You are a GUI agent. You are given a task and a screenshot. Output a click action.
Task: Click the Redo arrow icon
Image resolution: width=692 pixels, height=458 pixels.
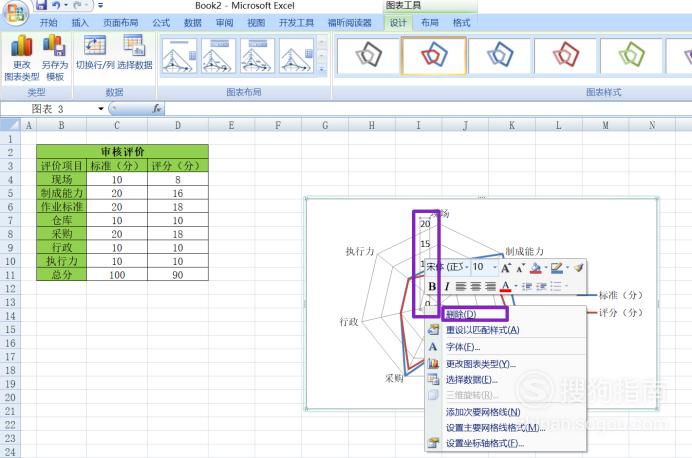point(78,5)
